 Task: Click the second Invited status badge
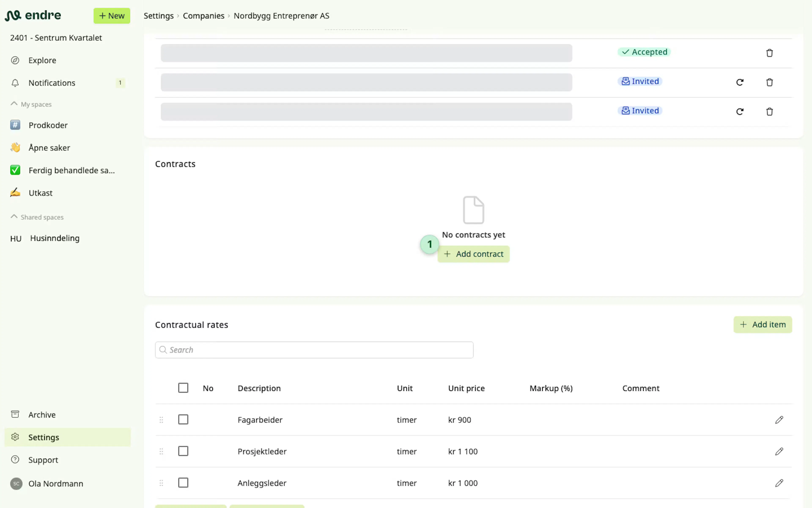coord(640,110)
